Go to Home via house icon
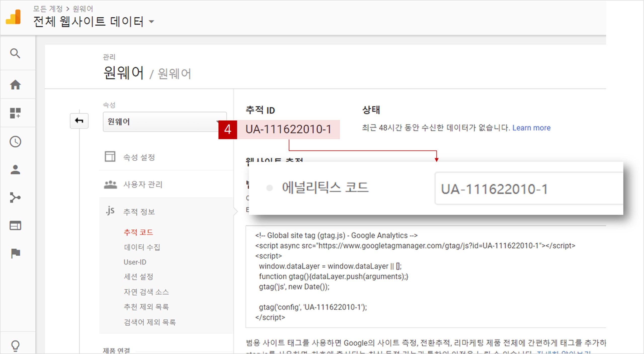The image size is (644, 354). coord(15,85)
